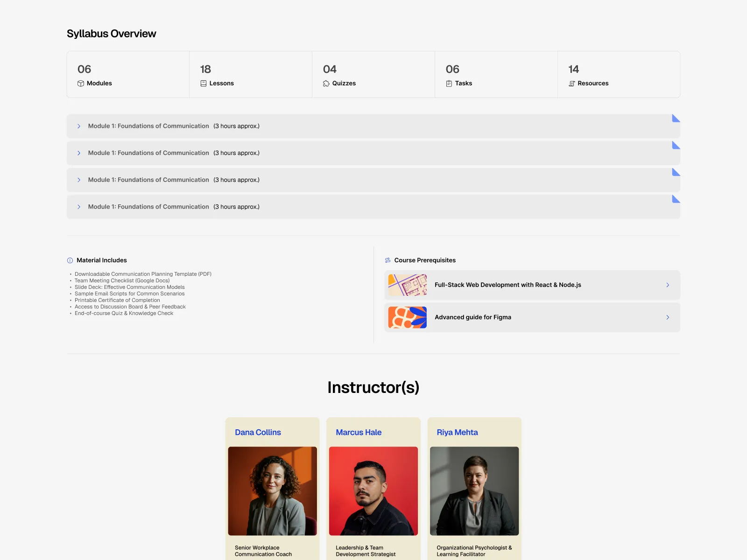Click the Course Prerequisites heading icon

coord(388,260)
